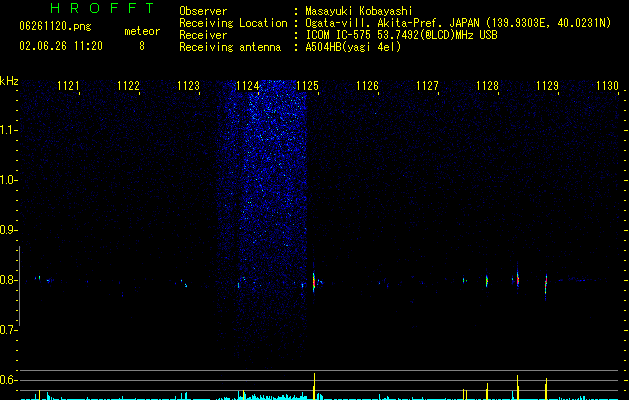Click the meteor echo at 1128
Screen dimensions: 629x400
tap(487, 280)
